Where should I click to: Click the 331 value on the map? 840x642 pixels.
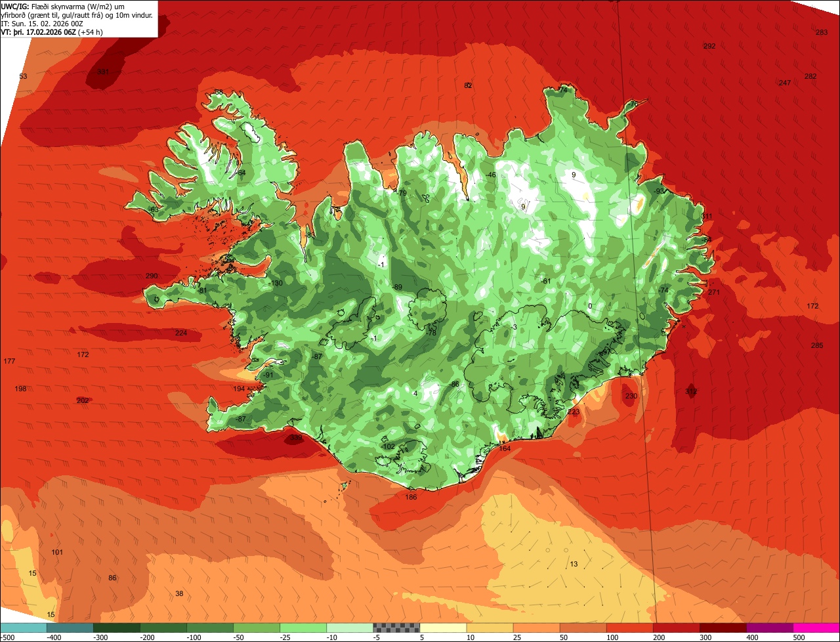point(103,72)
